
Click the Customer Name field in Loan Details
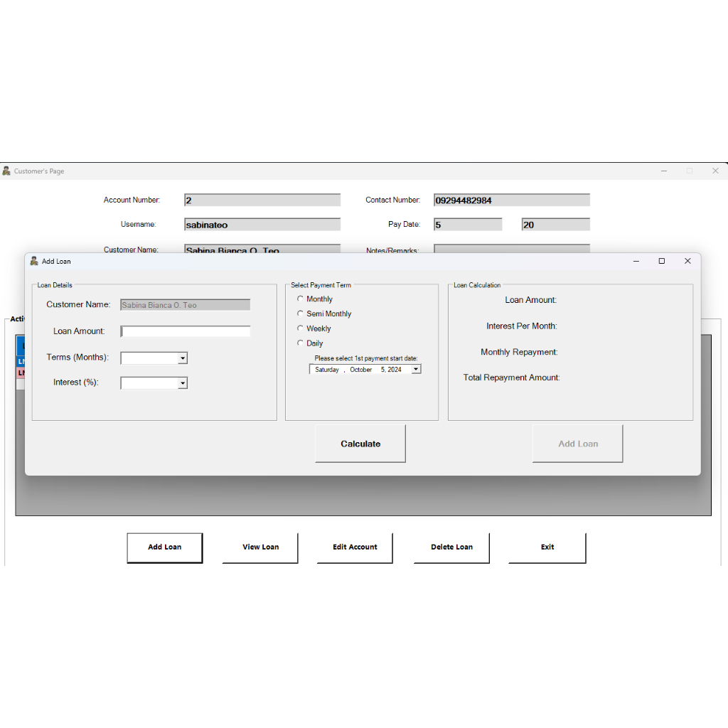(x=186, y=305)
